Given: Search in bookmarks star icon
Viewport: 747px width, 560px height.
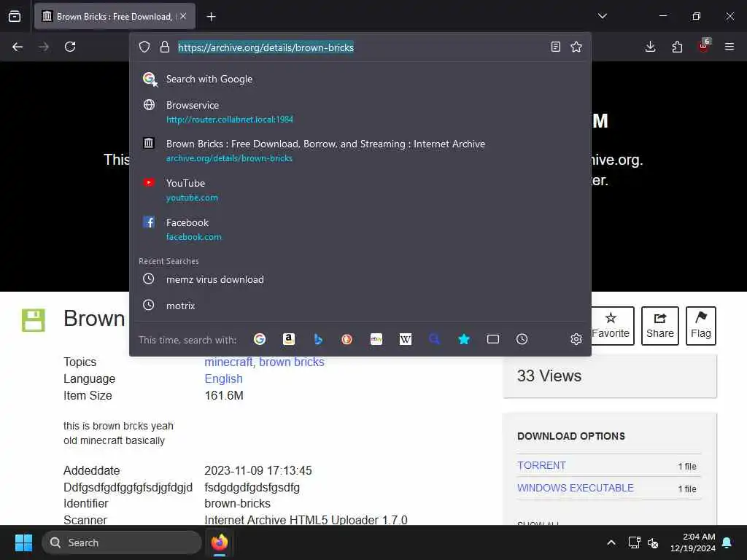Looking at the screenshot, I should [x=463, y=339].
